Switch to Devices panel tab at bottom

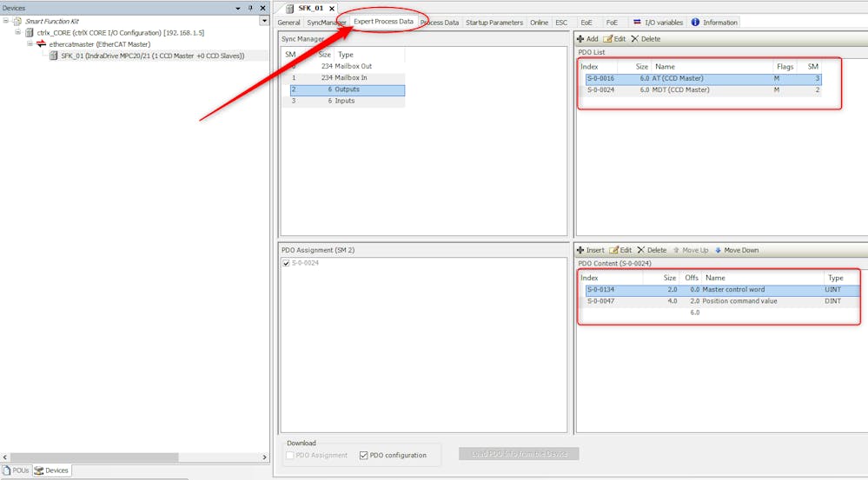coord(51,470)
